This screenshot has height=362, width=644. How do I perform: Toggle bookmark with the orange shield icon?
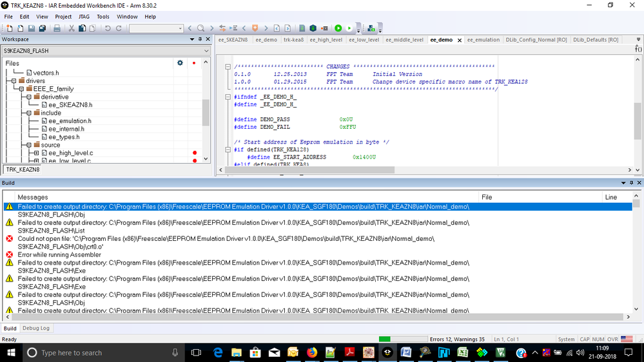pos(255,28)
